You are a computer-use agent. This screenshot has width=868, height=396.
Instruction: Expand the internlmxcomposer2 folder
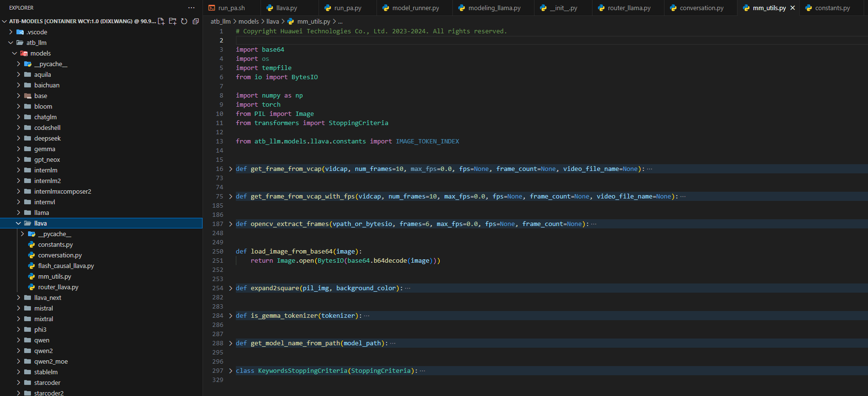pyautogui.click(x=18, y=191)
